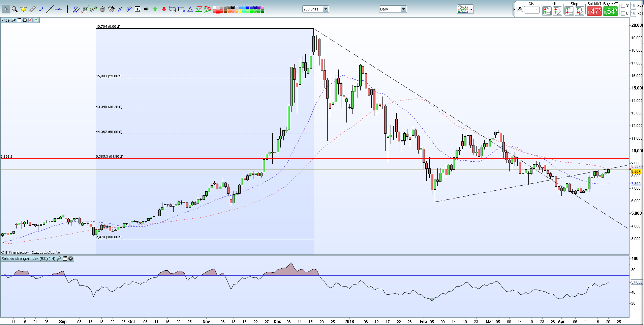The image size is (644, 325).
Task: Pick the pink color swatch
Action: (x=263, y=7)
